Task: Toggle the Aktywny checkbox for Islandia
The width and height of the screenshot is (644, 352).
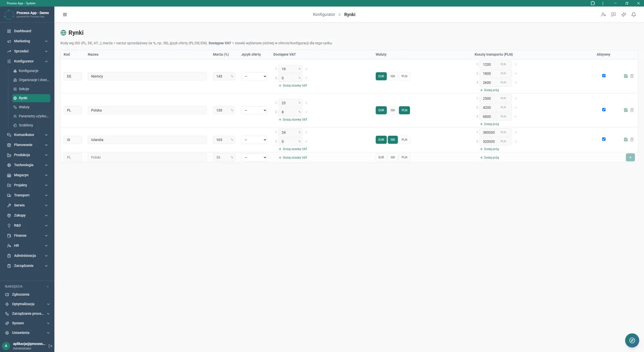Action: [x=604, y=139]
